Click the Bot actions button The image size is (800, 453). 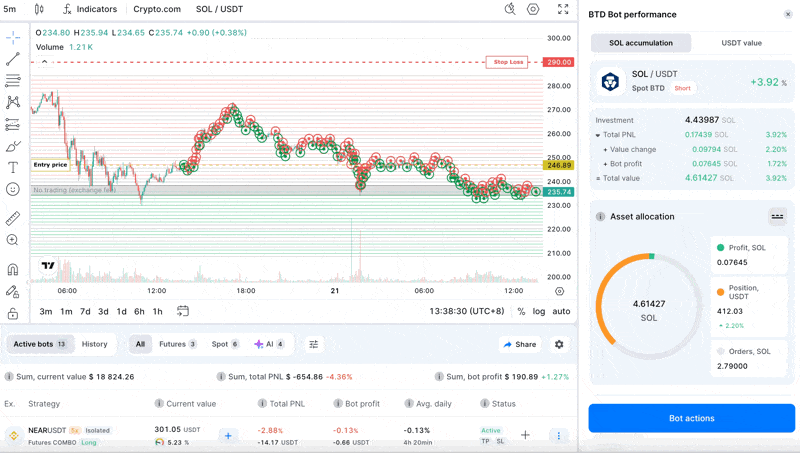click(691, 418)
